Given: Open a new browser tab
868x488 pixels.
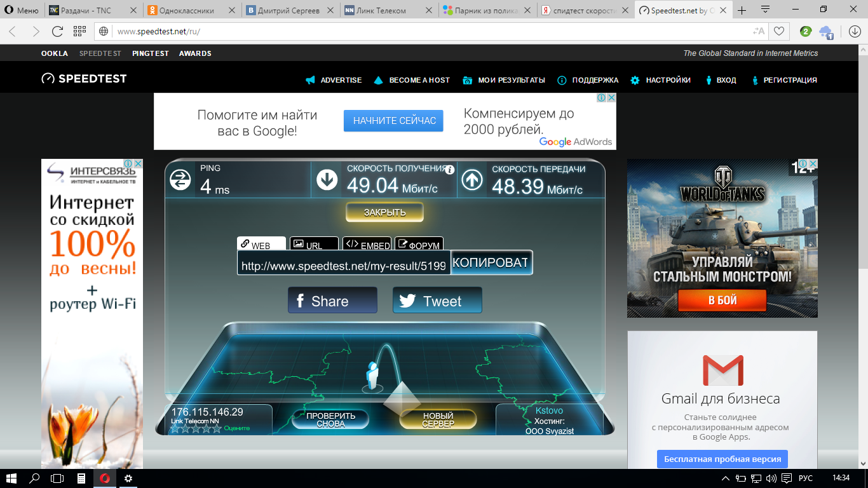Looking at the screenshot, I should (x=742, y=10).
